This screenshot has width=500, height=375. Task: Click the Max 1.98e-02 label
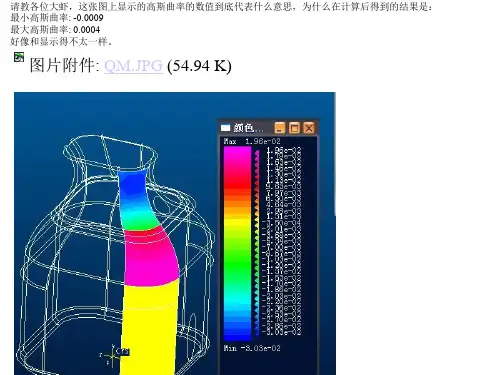coord(252,141)
